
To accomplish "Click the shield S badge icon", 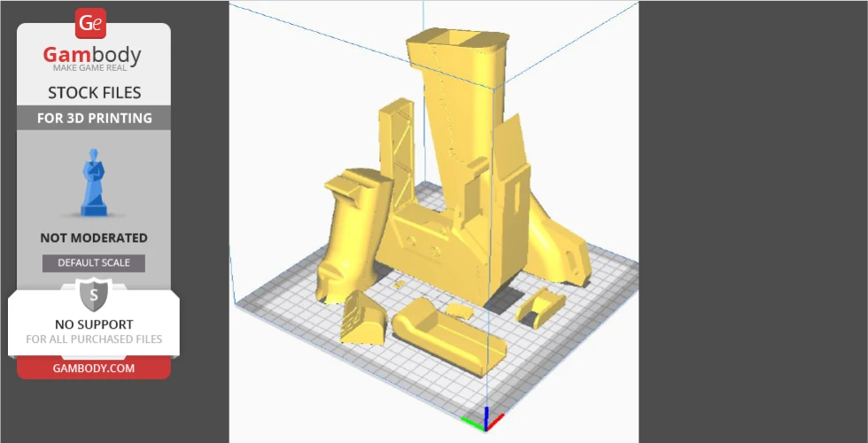I will 93,295.
